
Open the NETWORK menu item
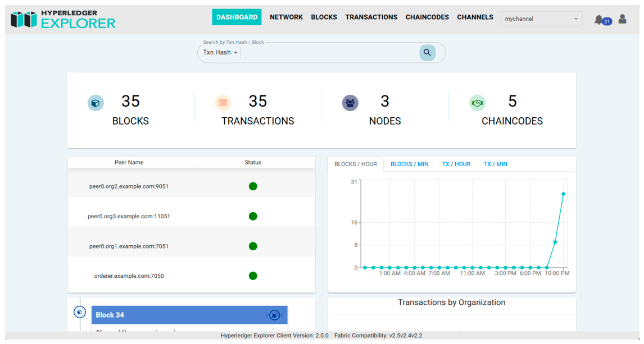[x=286, y=17]
